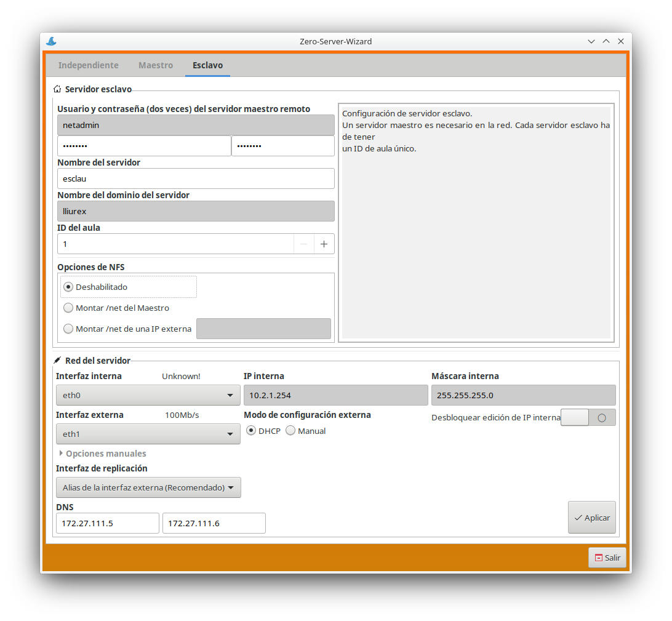Viewport: 672px width, 621px height.
Task: Click the Zero-Server-Wizard app icon in title bar
Action: (x=52, y=41)
